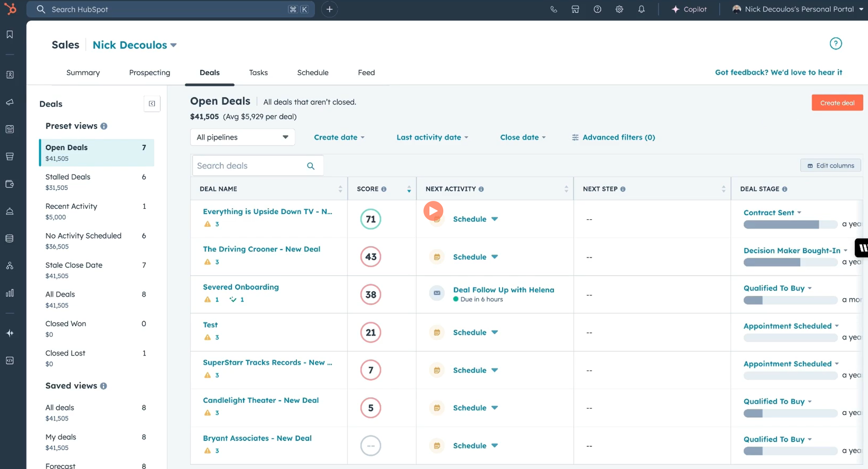Open the Severed Onboarding deal

coord(241,287)
